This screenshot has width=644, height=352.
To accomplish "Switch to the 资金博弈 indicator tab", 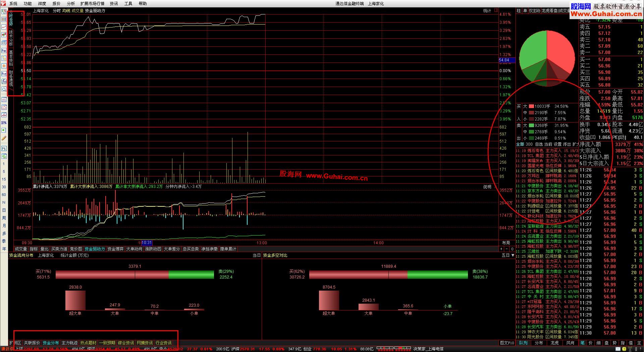I will [x=115, y=249].
